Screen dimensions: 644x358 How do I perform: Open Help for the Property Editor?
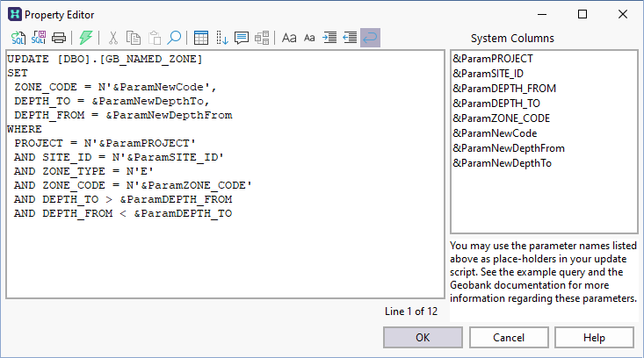pos(594,338)
